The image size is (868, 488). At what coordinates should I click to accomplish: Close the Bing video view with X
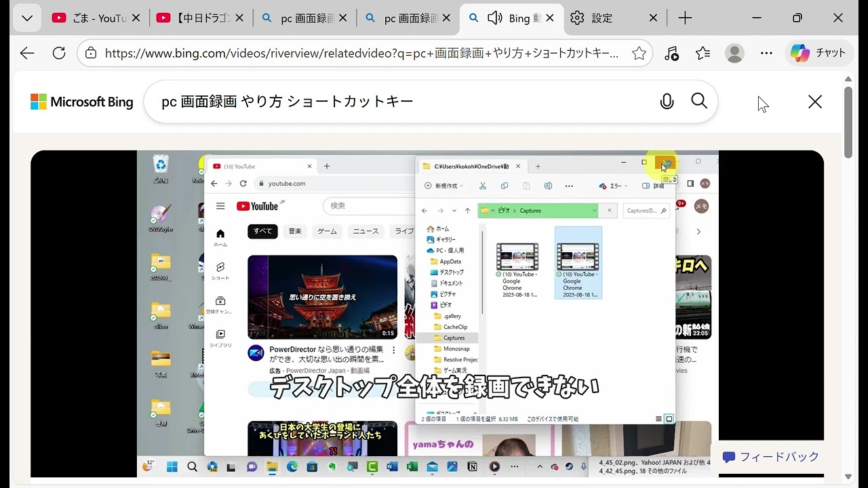coord(815,102)
